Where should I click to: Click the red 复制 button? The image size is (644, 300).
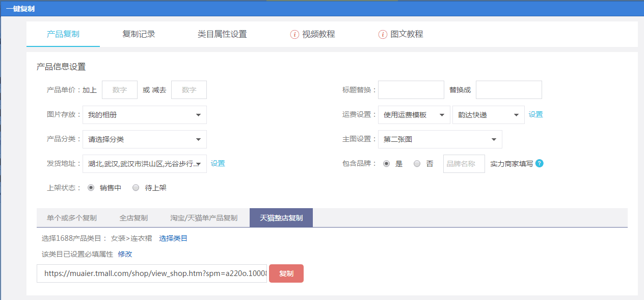pyautogui.click(x=286, y=273)
